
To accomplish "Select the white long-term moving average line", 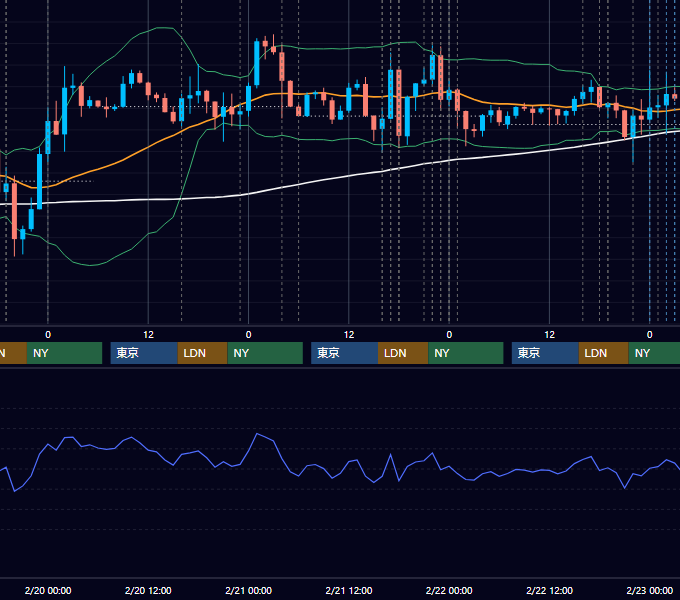I will click(347, 176).
